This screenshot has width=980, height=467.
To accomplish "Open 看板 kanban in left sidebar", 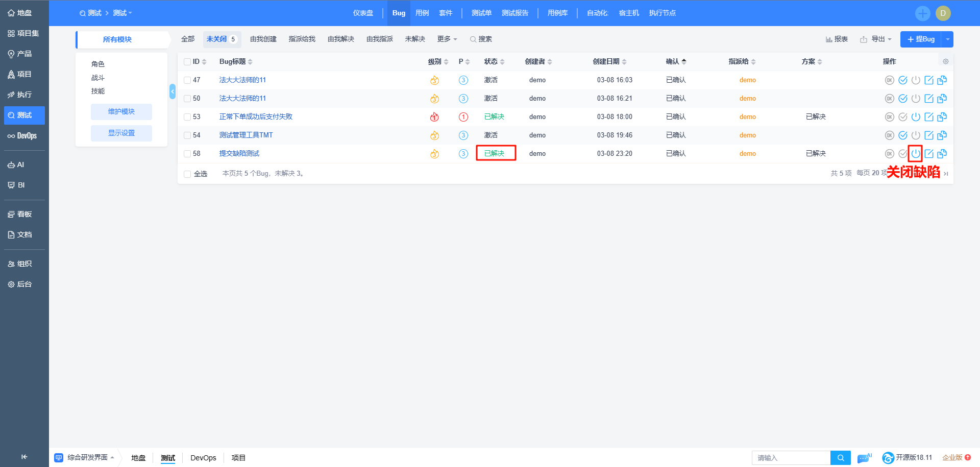I will pos(24,214).
